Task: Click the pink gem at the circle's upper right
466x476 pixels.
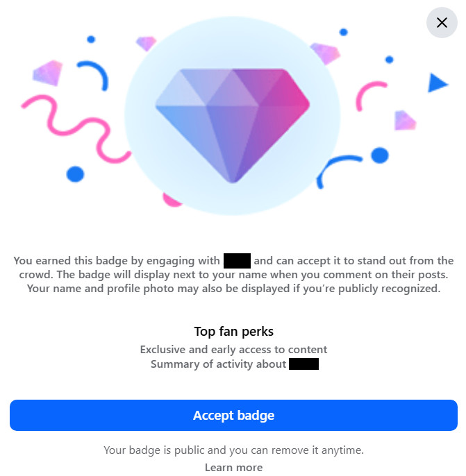Action: pyautogui.click(x=325, y=53)
